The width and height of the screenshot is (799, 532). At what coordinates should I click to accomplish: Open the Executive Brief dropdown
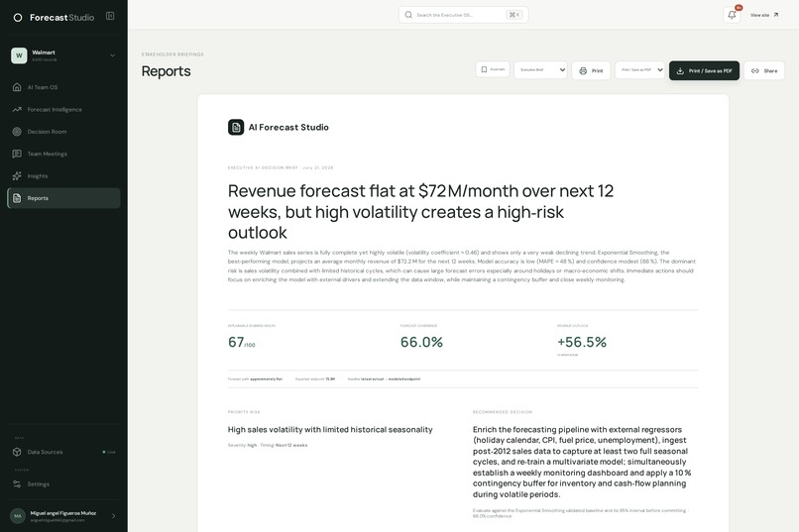point(540,70)
